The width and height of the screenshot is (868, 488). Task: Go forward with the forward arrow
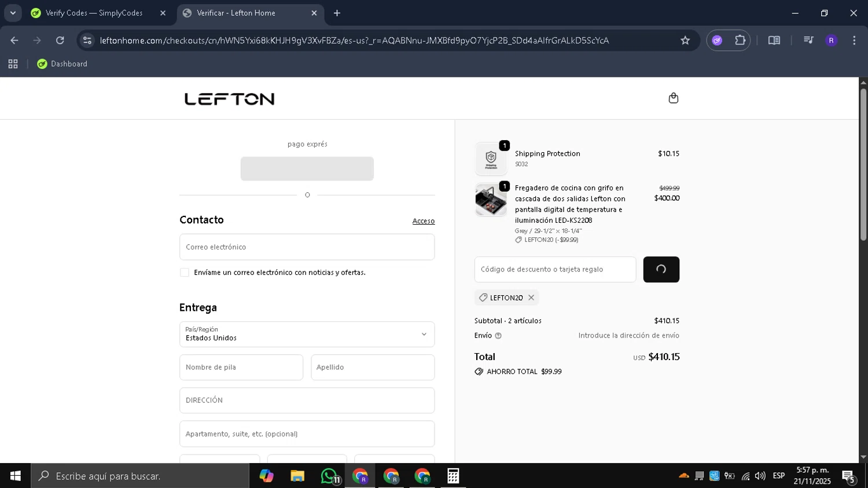point(37,41)
